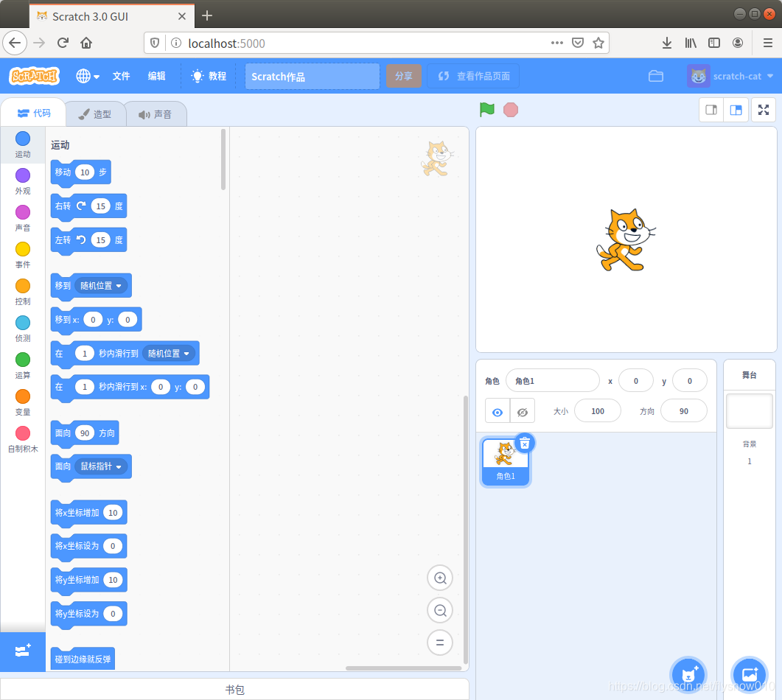
Task: Click the green flag to run
Action: coord(486,110)
